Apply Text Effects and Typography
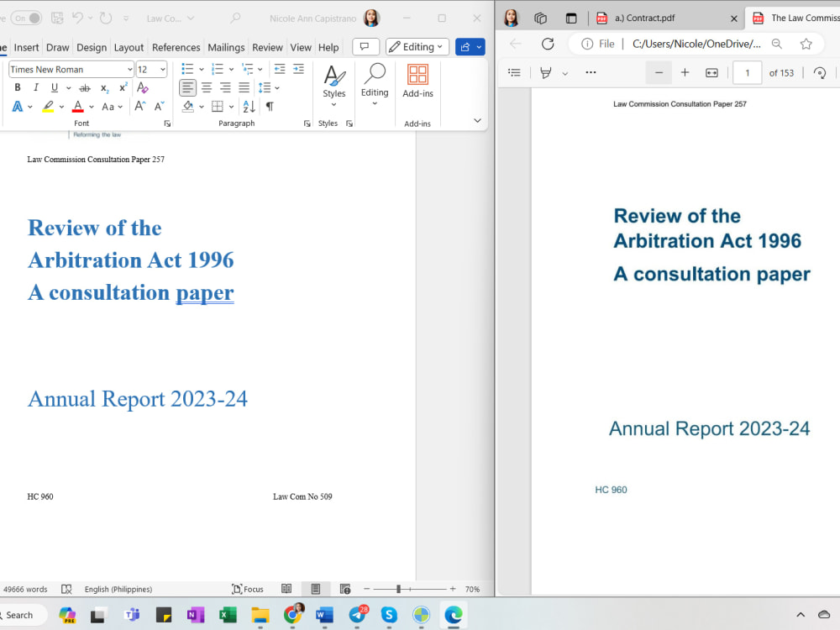 pos(17,107)
